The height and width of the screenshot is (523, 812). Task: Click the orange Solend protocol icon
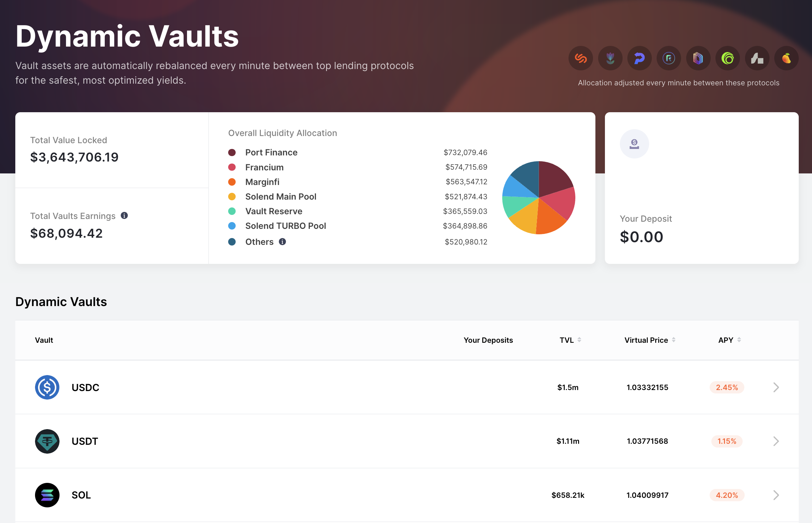(x=581, y=58)
